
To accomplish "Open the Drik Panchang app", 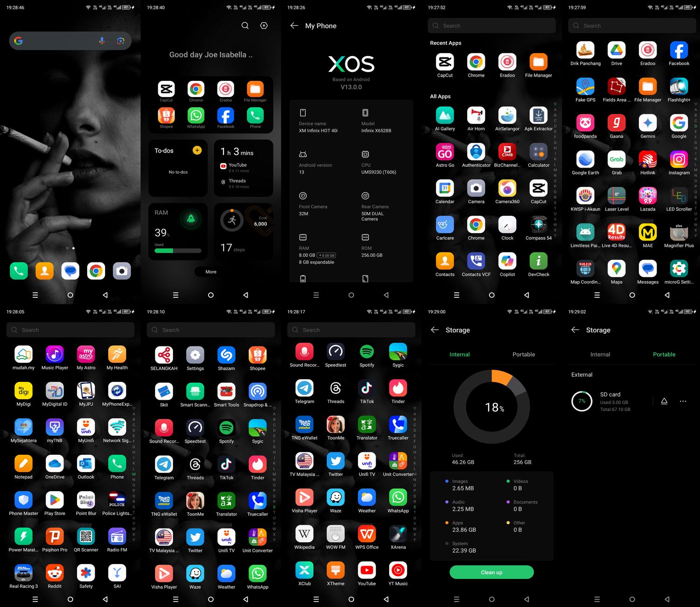I will (x=585, y=50).
